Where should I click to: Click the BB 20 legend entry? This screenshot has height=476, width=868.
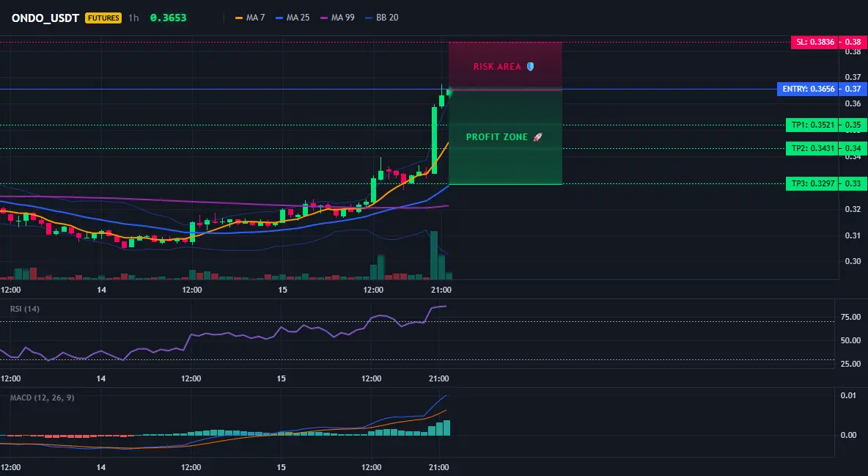[x=382, y=18]
